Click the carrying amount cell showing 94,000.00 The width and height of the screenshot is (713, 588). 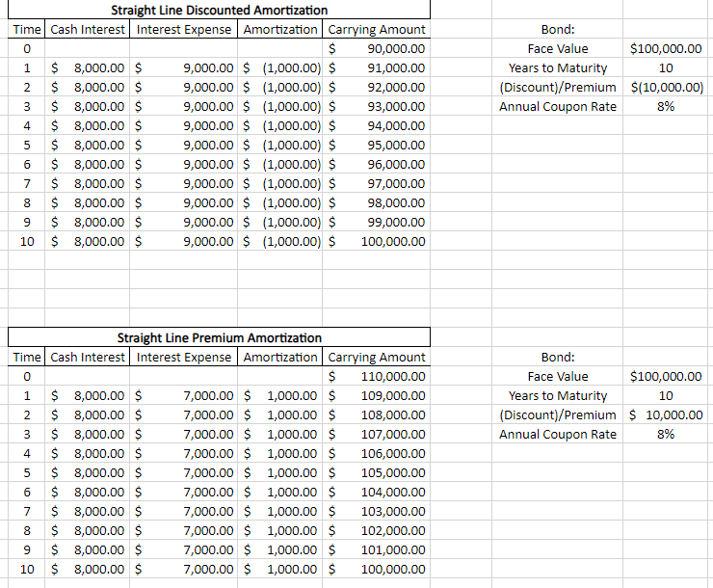(376, 125)
